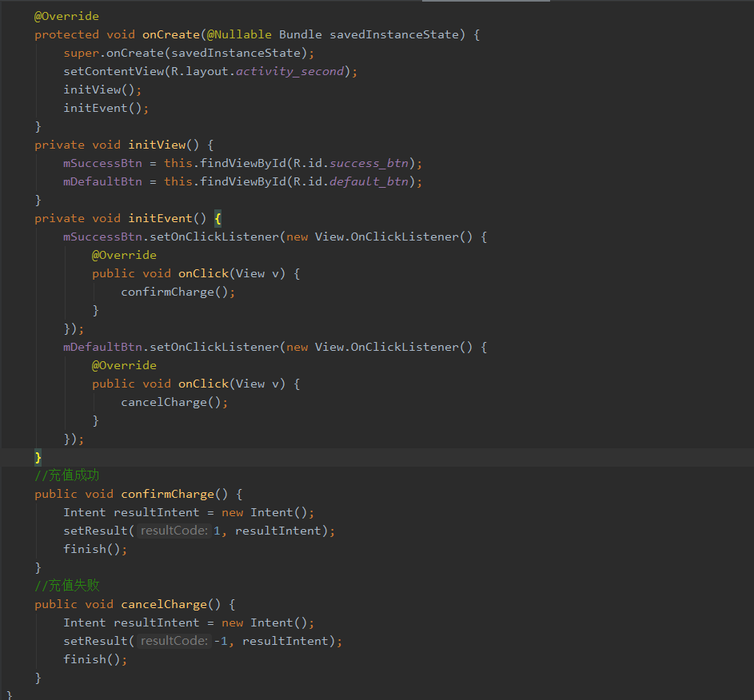
Task: Click 'new Intent()' inside cancelCharge method
Action: pos(264,622)
